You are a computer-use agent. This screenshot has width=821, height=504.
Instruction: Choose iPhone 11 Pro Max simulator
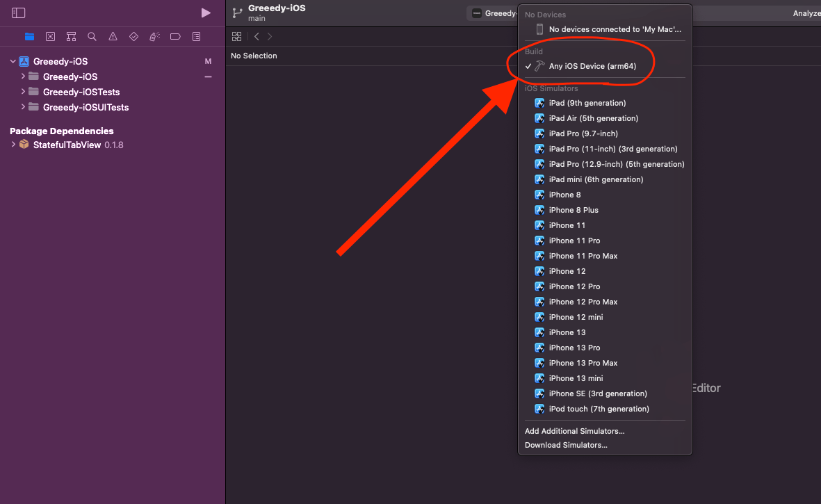(605, 256)
